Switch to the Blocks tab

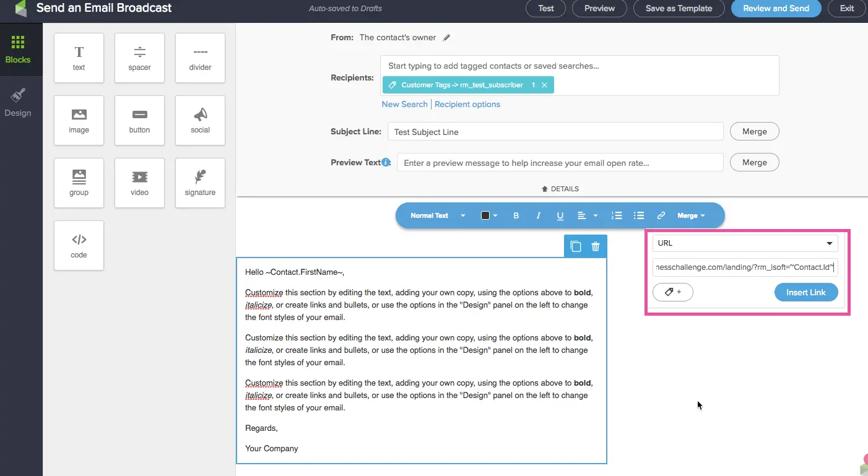[18, 50]
